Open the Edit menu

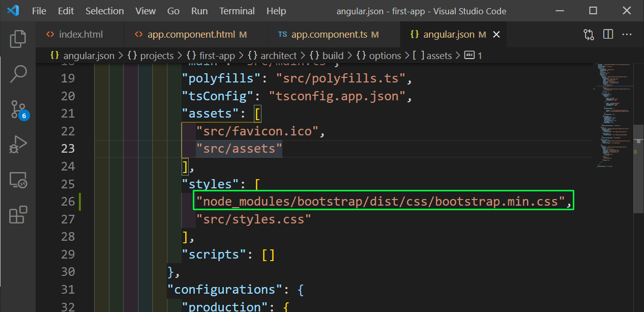pos(66,11)
